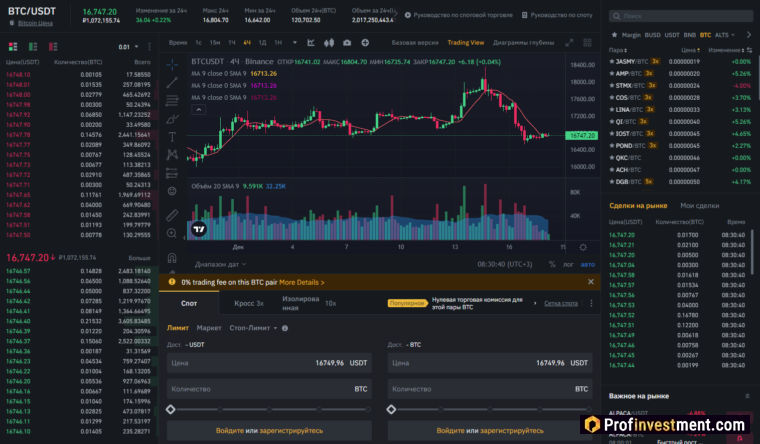Click the buy quantity BTC input field

269,389
